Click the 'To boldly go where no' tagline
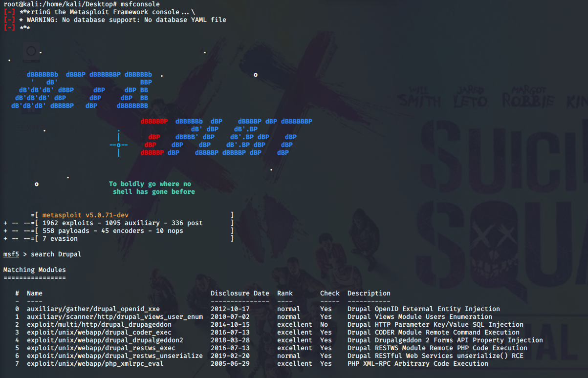Viewport: 588px width, 378px height. (150, 184)
